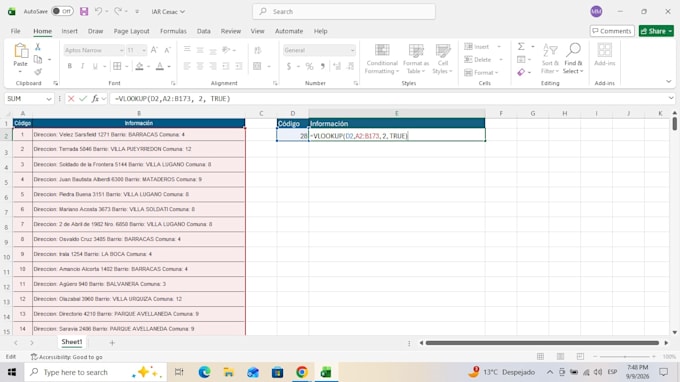Add a new sheet with plus icon

112,343
